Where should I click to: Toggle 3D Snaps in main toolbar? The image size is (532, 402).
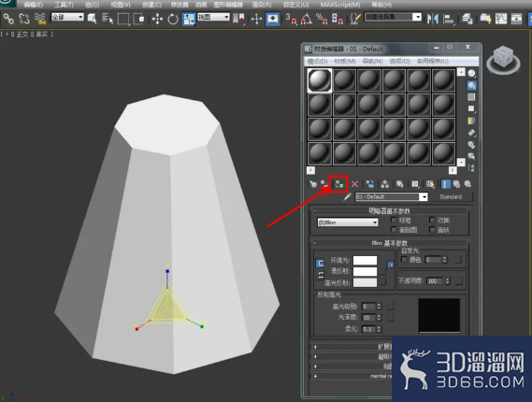291,19
